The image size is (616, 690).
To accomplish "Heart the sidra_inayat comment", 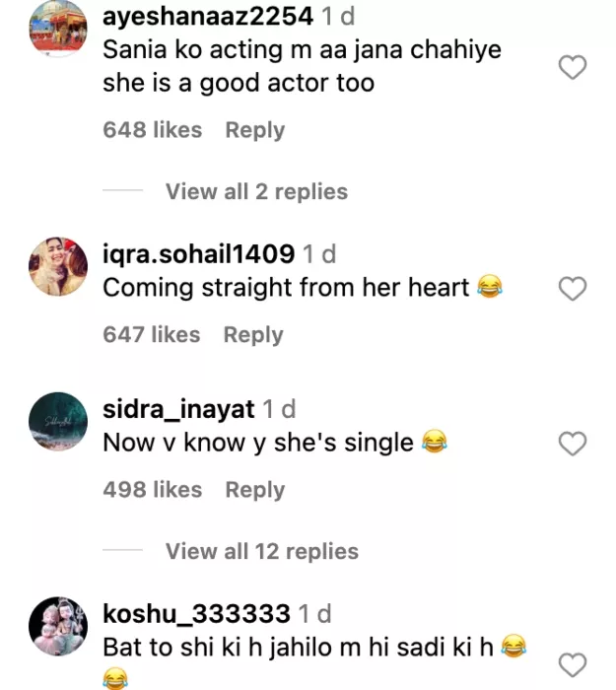I will 573,445.
